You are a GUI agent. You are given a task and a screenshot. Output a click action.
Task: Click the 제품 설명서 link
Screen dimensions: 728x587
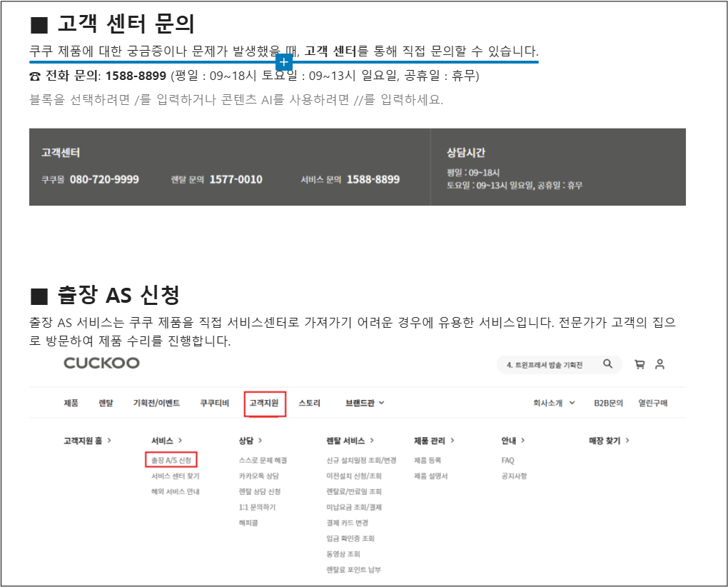[431, 476]
